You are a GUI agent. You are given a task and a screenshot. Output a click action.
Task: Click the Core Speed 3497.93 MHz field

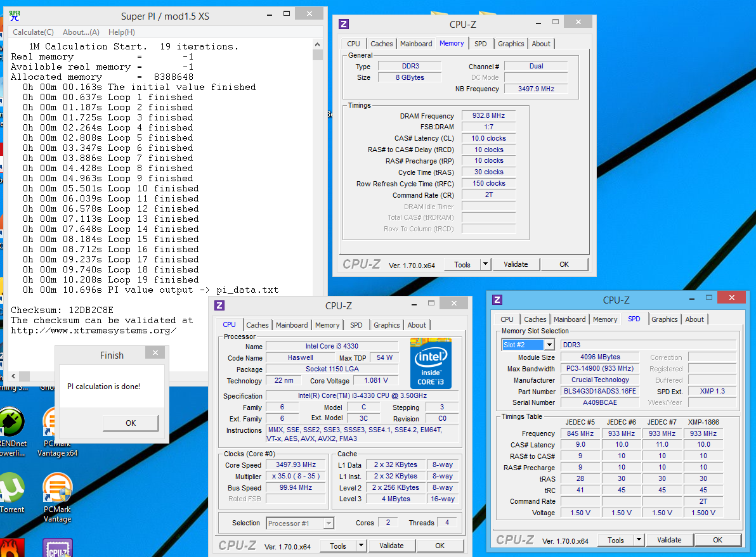click(x=296, y=465)
